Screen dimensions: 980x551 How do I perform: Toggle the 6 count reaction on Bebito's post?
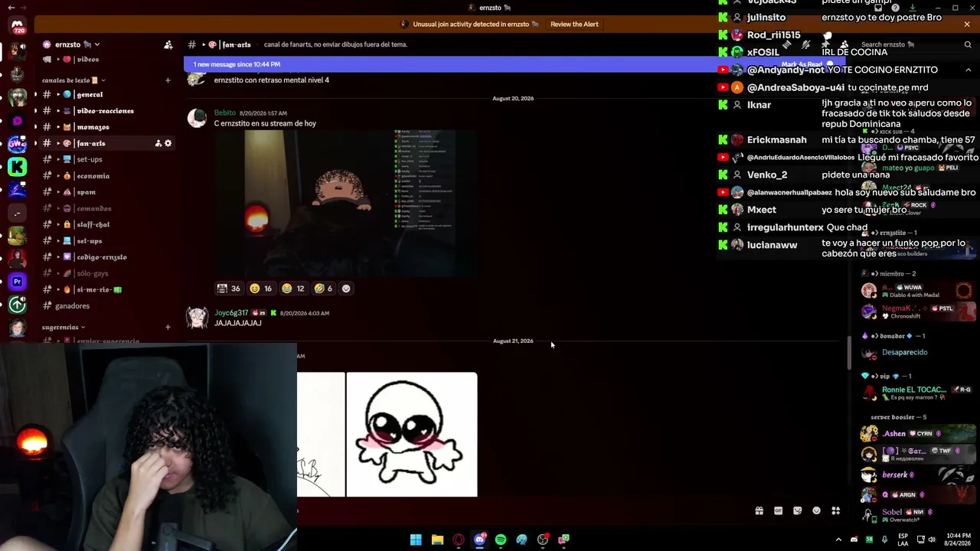323,289
